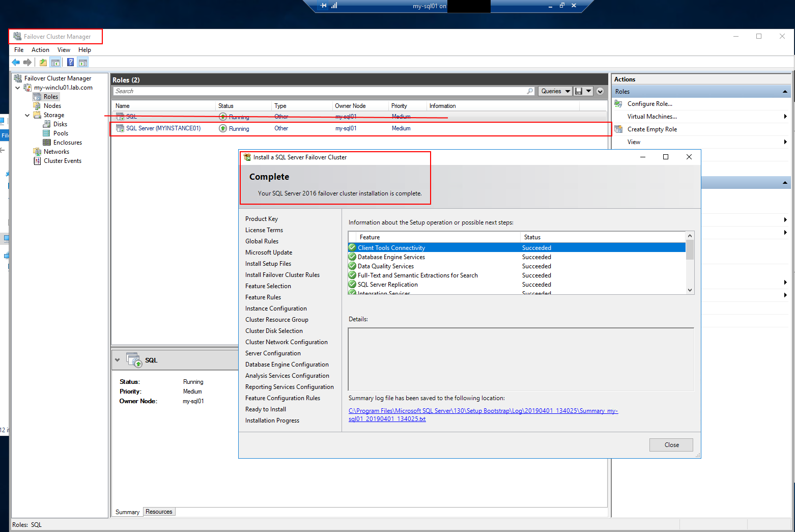This screenshot has width=795, height=532.
Task: Click the Storage icon in the tree
Action: pyautogui.click(x=37, y=115)
